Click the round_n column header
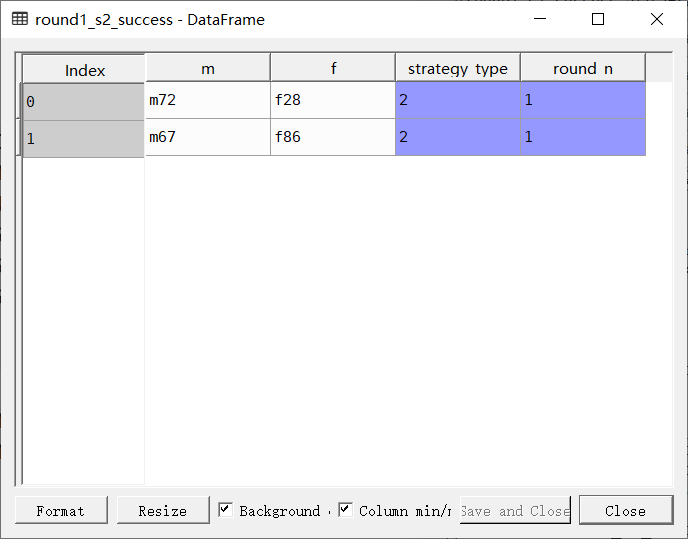The width and height of the screenshot is (688, 539). coord(583,68)
